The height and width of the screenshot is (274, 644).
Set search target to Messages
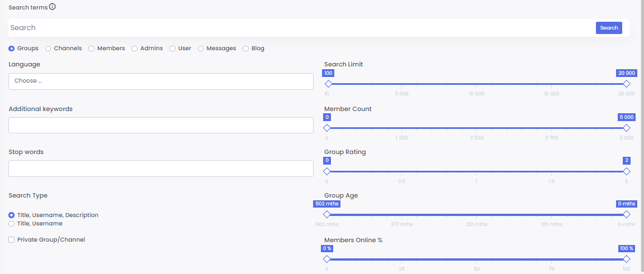[201, 49]
